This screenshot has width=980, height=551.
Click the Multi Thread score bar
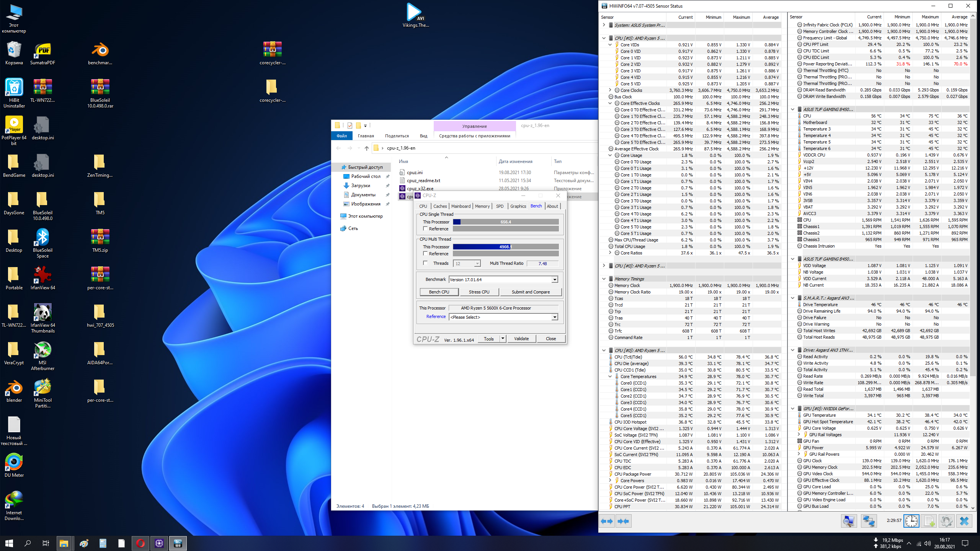pos(505,247)
